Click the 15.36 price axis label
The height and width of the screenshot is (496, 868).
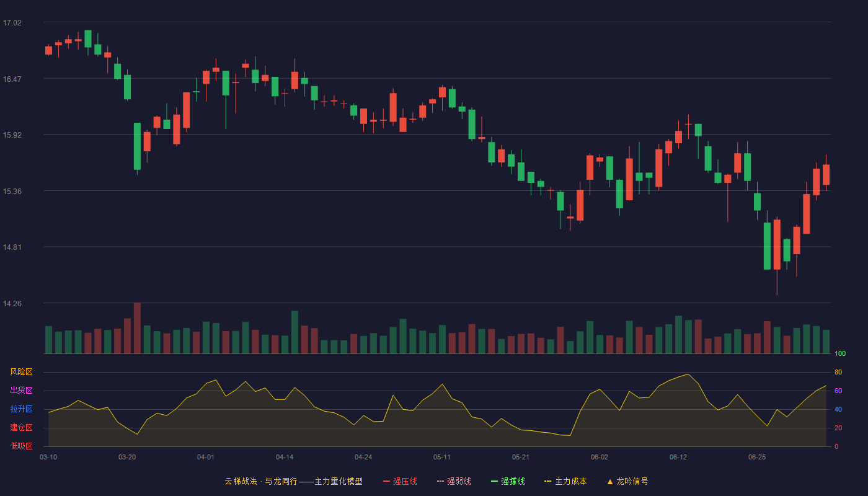click(x=12, y=192)
